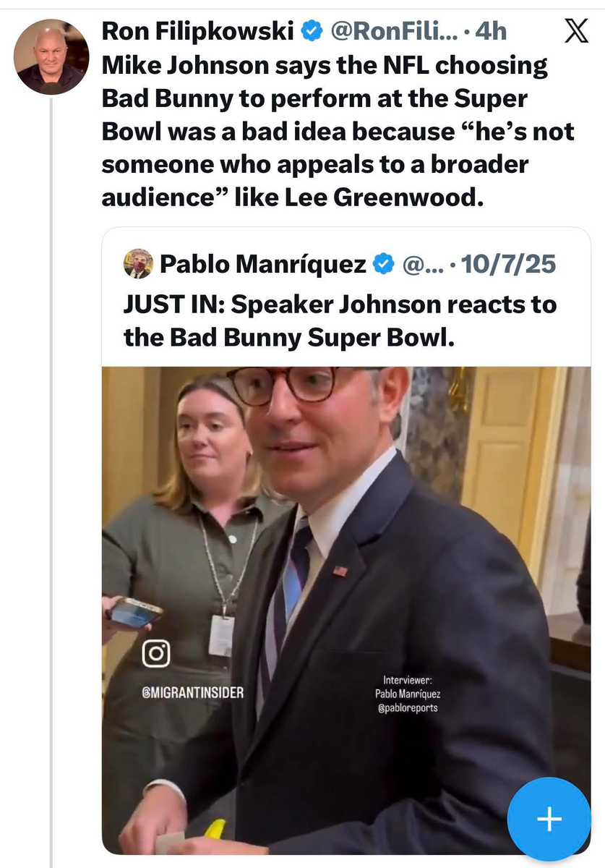Open the quoted text starting with JUST IN

340,320
